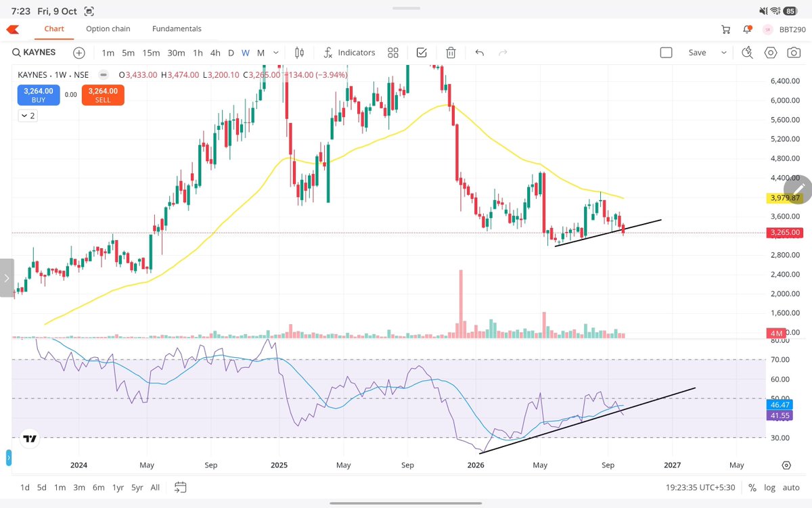Select layout rectangle icon
This screenshot has width=812, height=508.
[x=666, y=53]
